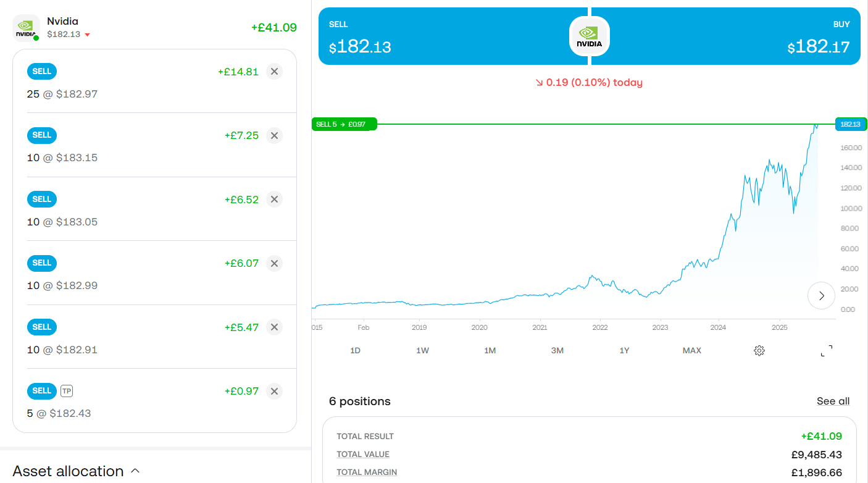Switch chart range to 1Y
This screenshot has height=483, width=868.
(624, 351)
